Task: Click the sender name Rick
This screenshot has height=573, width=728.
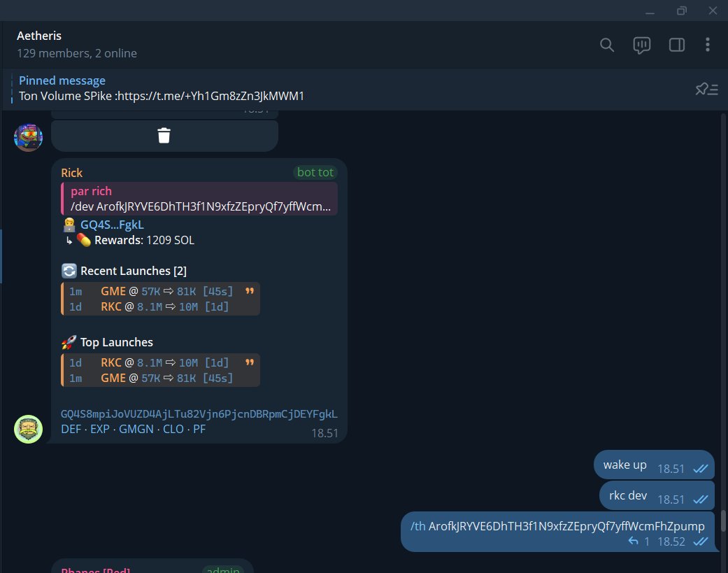Action: [71, 173]
